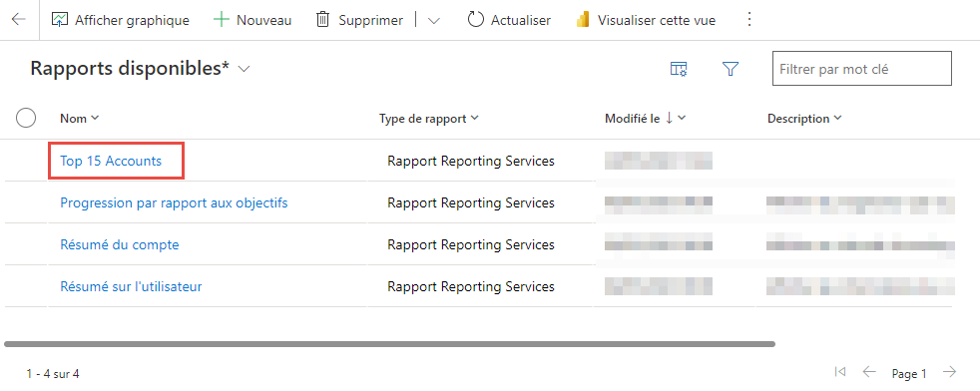980x391 pixels.
Task: Open Progression par rapport aux objectifs report
Action: coord(174,203)
